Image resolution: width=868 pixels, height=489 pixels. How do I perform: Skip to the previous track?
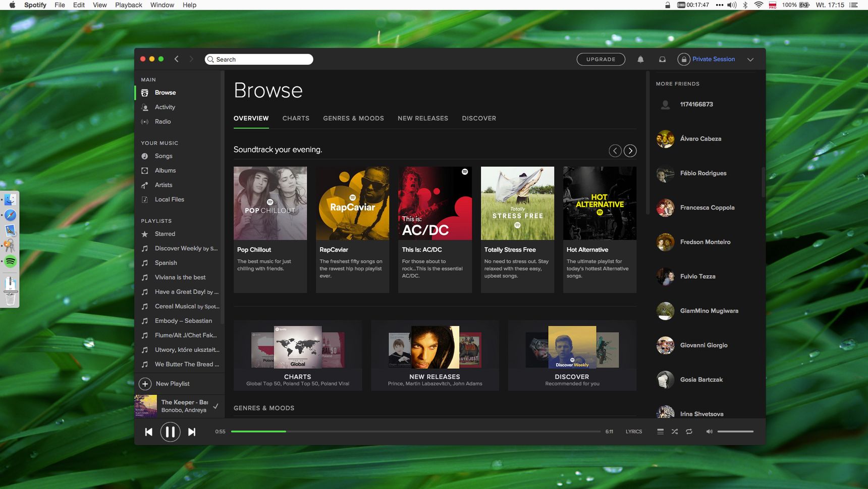148,432
